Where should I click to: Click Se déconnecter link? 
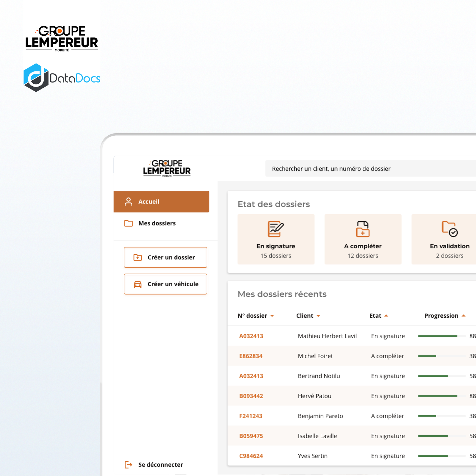click(x=154, y=465)
